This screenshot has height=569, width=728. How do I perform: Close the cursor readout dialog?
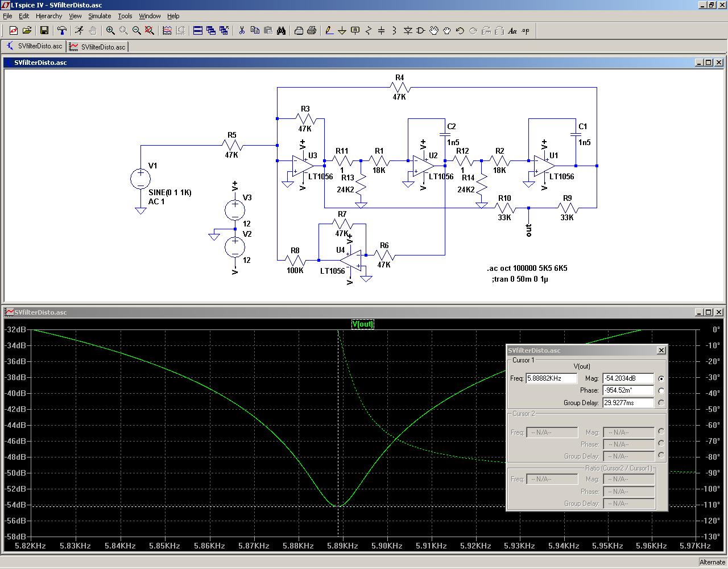coord(661,351)
